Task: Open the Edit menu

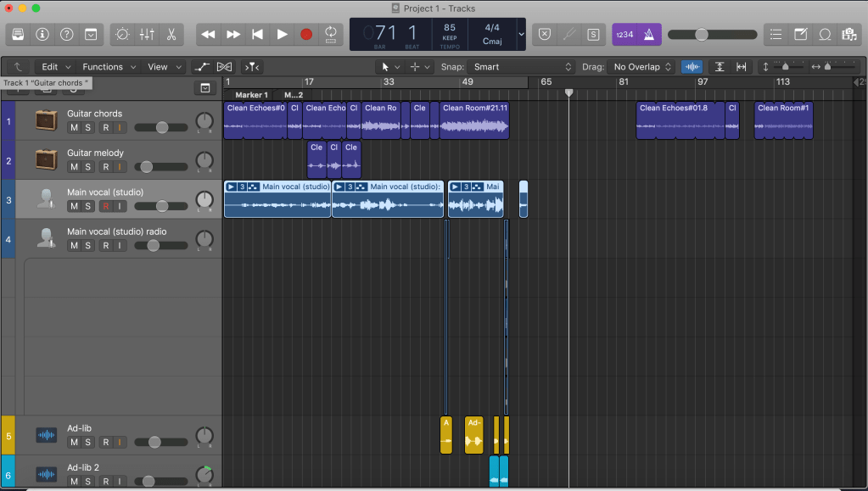Action: point(56,67)
